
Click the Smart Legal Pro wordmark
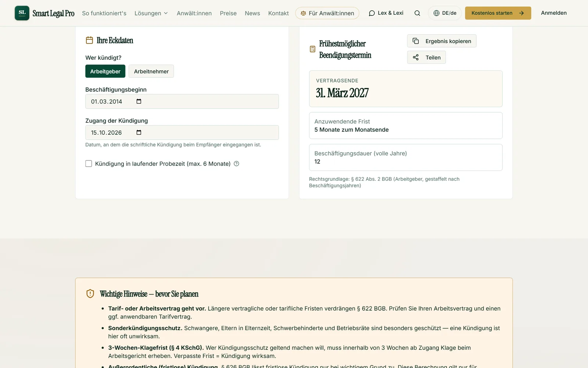click(x=53, y=14)
